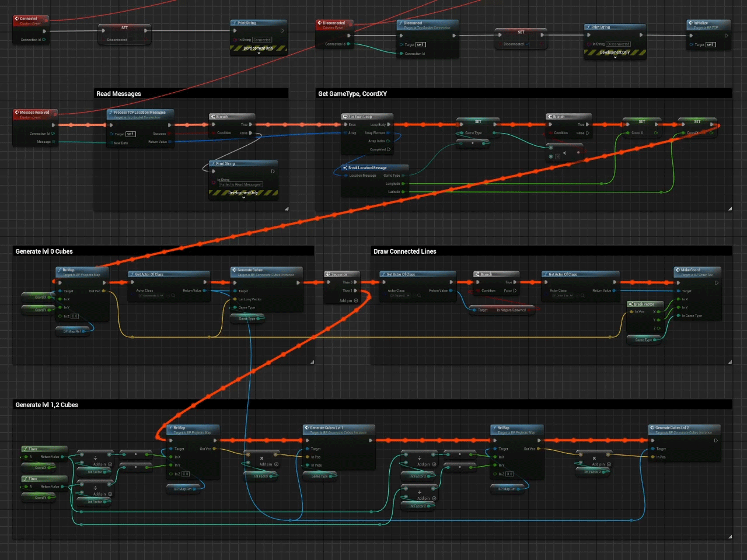Enable Disconnected checkbox on SET node after Connected event
Image resolution: width=747 pixels, height=560 pixels.
click(131, 40)
